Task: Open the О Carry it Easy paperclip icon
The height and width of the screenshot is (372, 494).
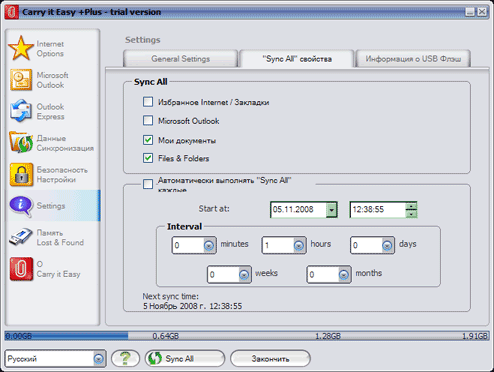Action: (x=21, y=269)
